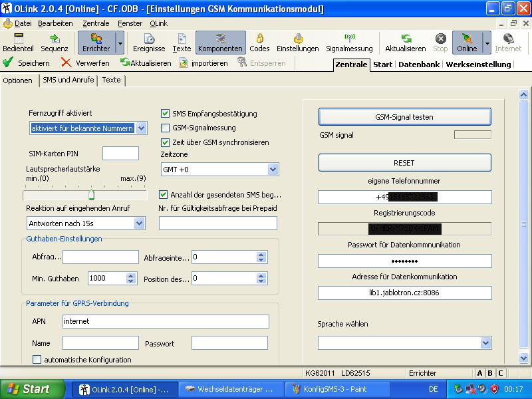Tick automatische Konfiguration checkbox
Viewport: 532px width, 399px height.
[37, 360]
